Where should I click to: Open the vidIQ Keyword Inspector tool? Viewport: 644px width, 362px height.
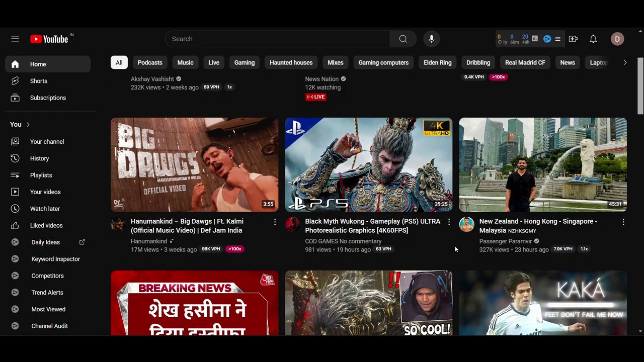(55, 259)
